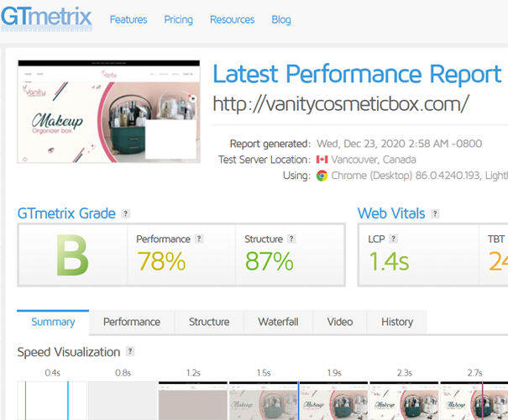Go to the Blog link
Screen dimensions: 508x420
point(281,20)
